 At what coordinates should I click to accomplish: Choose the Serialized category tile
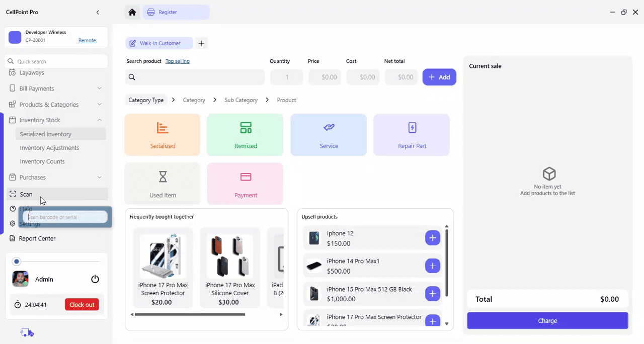[x=163, y=135]
